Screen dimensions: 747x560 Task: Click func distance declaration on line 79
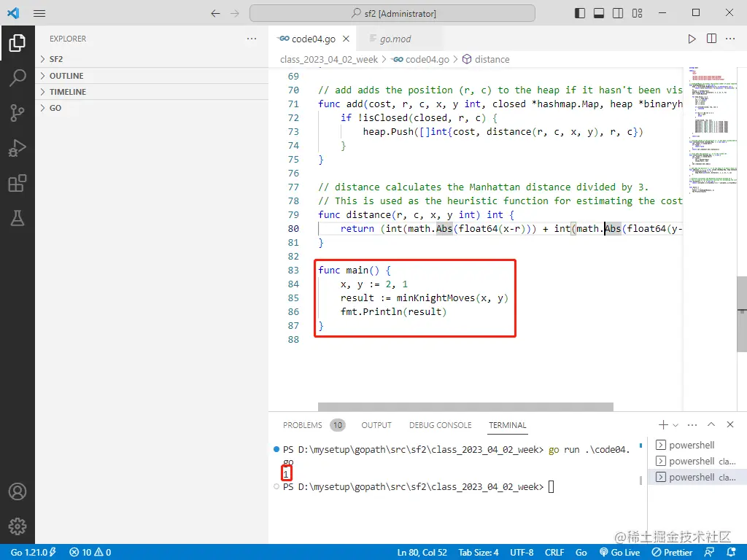(416, 215)
